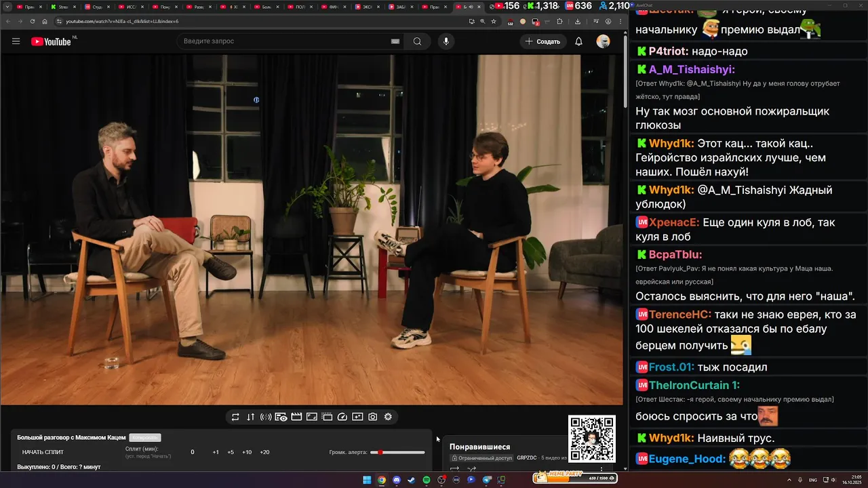The width and height of the screenshot is (868, 488).
Task: Toggle playlist loop icon under Понравившиеся
Action: coord(455,468)
